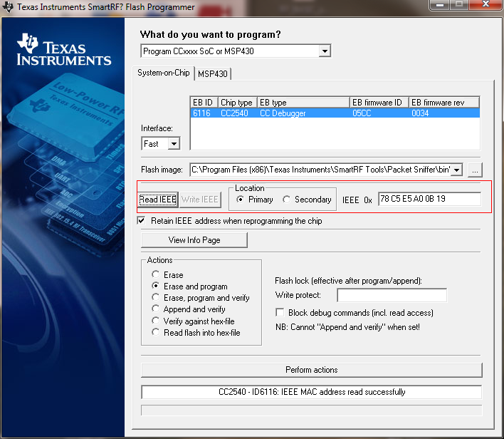This screenshot has width=504, height=439.
Task: Select Erase and program action
Action: point(156,286)
